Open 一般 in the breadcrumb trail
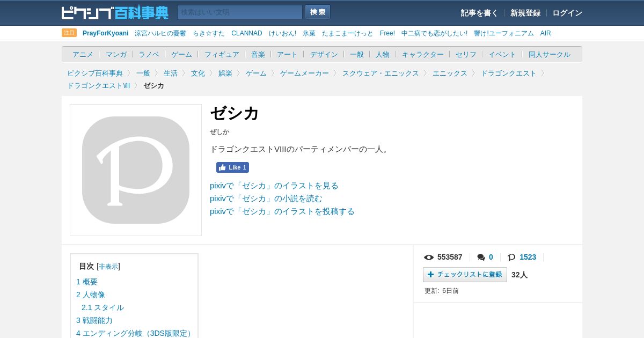Viewport: 644px width, 338px height. [x=143, y=73]
